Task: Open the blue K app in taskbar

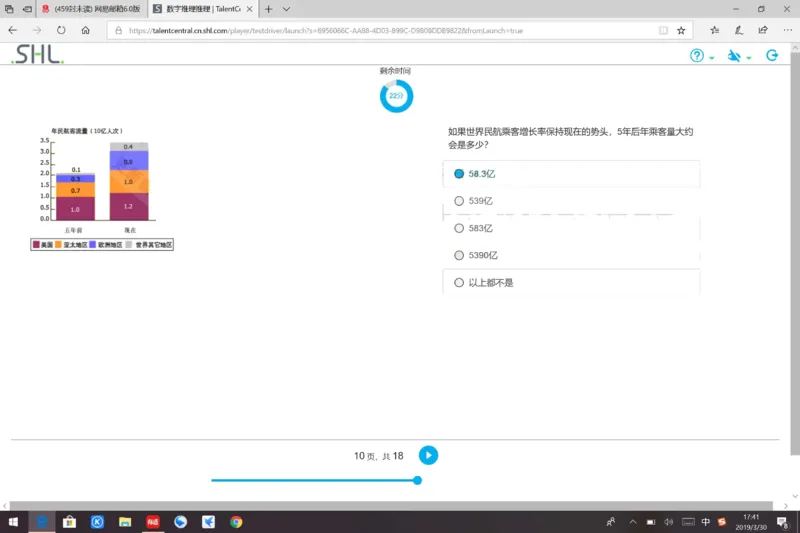Action: (x=97, y=522)
